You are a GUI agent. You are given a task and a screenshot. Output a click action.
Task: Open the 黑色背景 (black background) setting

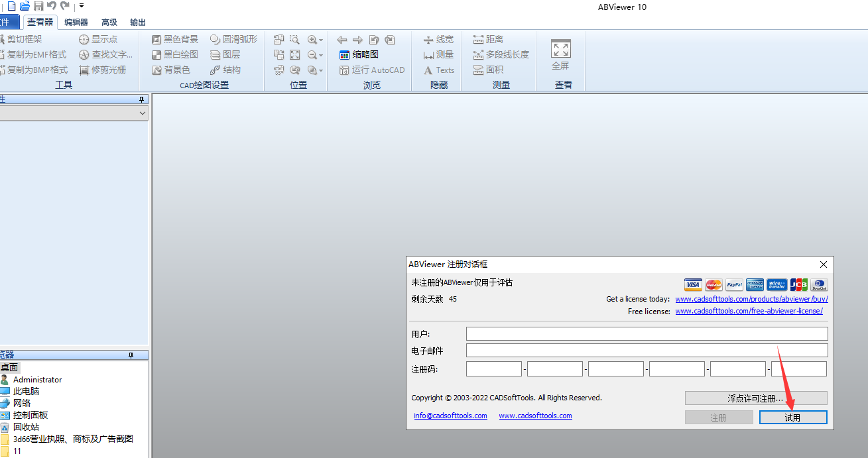coord(174,39)
